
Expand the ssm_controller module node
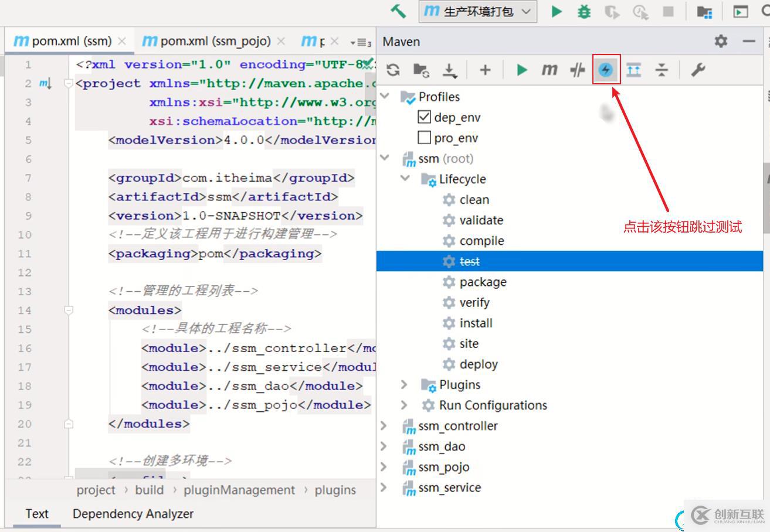point(384,426)
